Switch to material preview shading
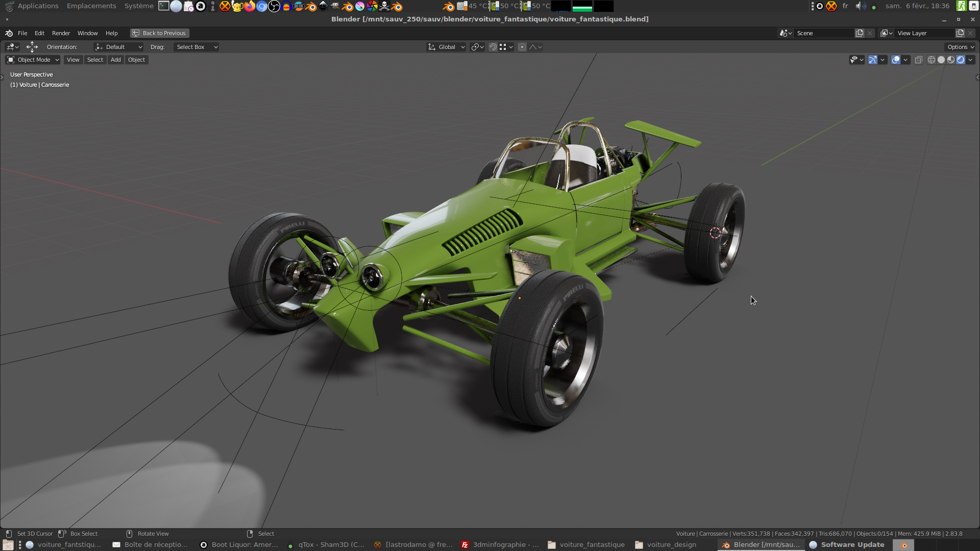980x551 pixels. pos(951,60)
